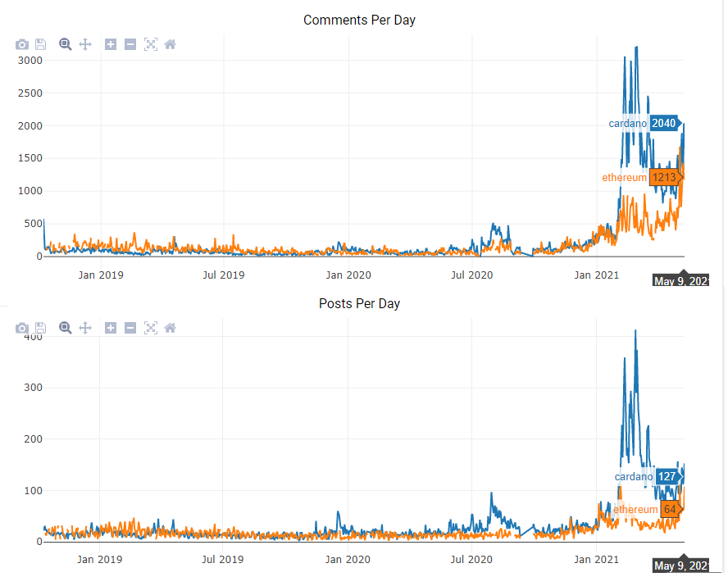Click 1500 y-axis label on Comments chart
Viewport: 728px width, 577px height.
(x=30, y=158)
